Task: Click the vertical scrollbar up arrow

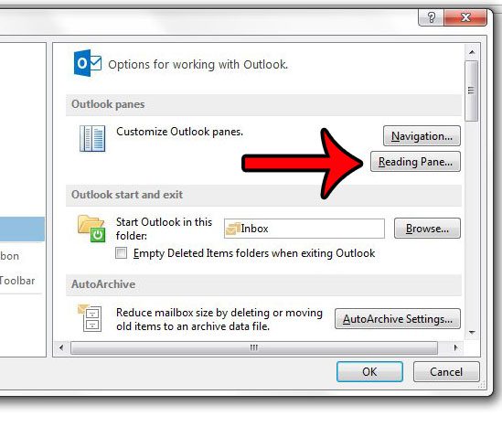Action: 472,52
